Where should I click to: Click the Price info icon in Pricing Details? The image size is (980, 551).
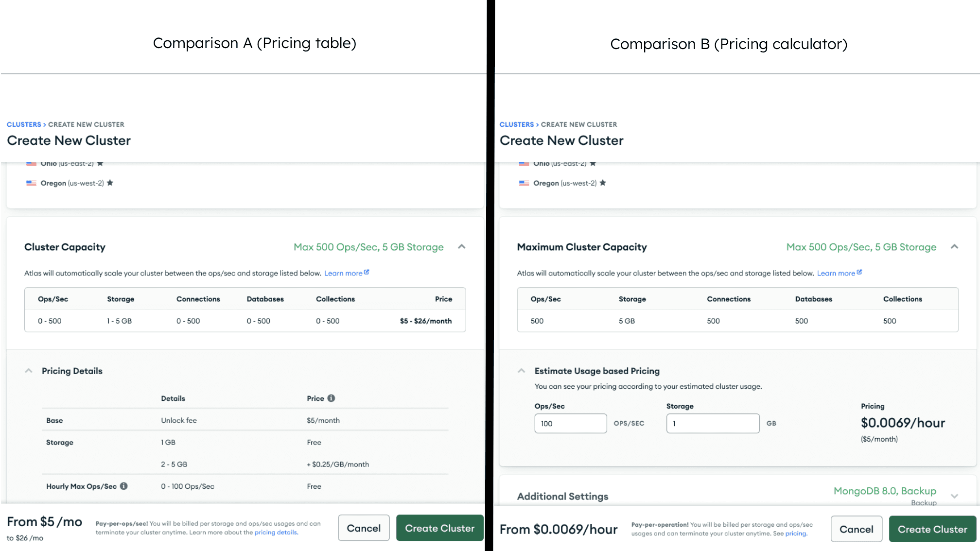point(331,398)
